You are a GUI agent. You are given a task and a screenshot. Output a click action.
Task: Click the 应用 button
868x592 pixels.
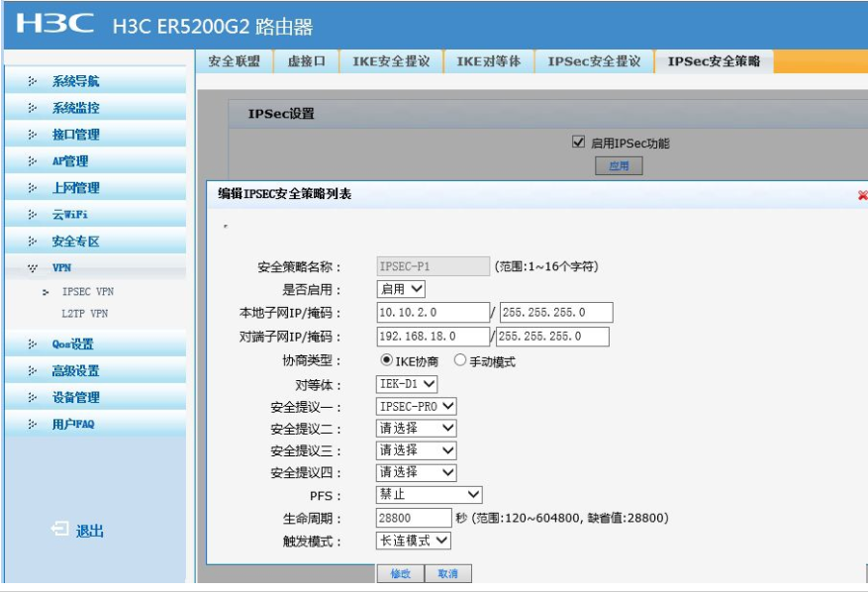pos(619,165)
